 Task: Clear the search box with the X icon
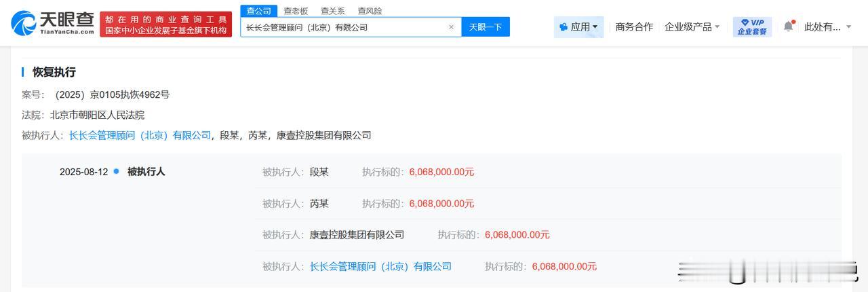click(x=451, y=27)
